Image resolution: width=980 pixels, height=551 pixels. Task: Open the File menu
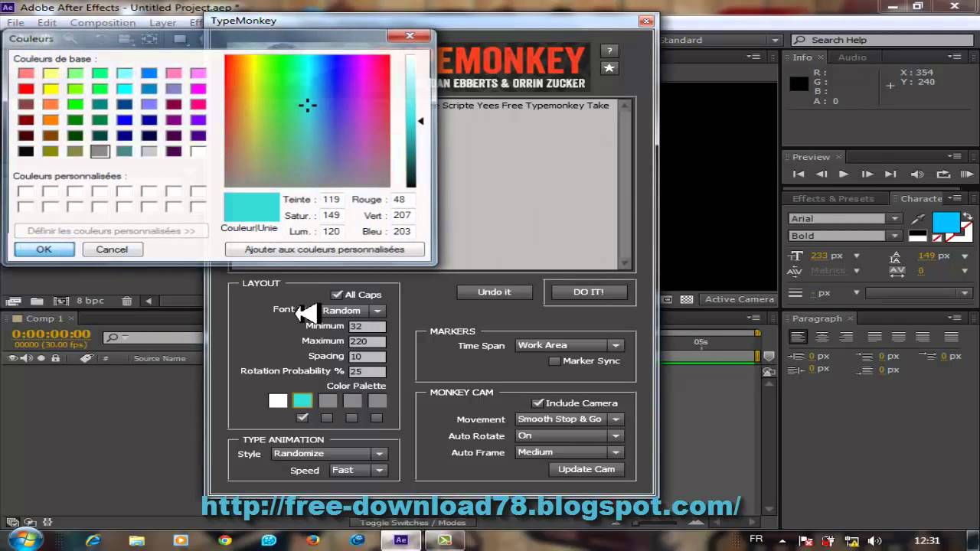(15, 23)
